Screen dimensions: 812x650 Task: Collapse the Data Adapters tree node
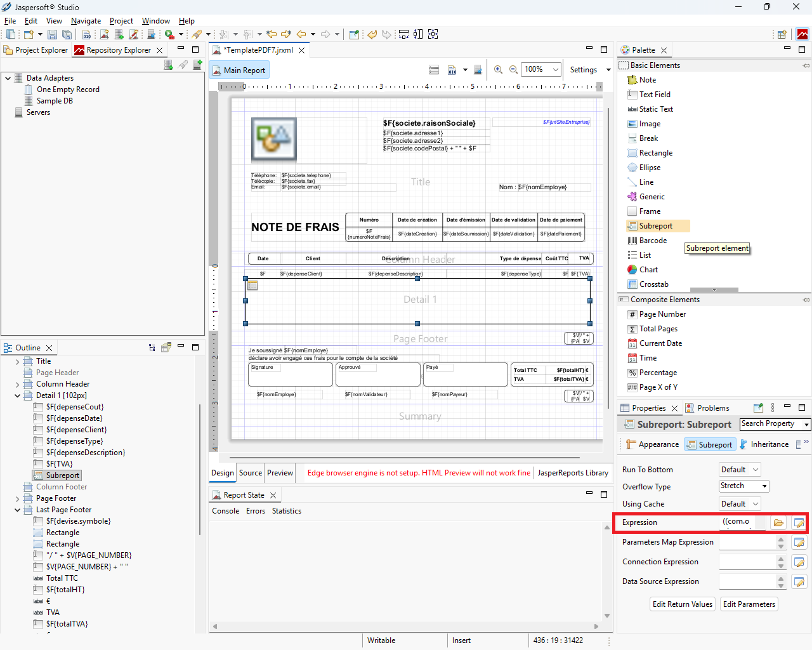click(8, 78)
